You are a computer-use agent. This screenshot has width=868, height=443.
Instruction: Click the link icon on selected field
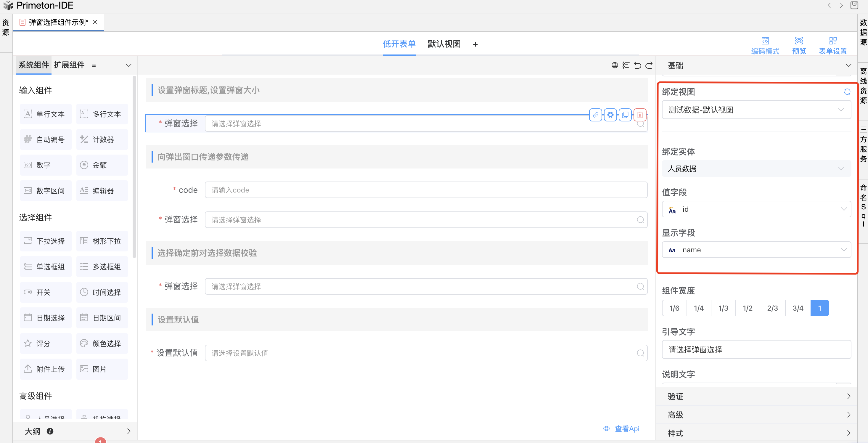[x=595, y=115]
